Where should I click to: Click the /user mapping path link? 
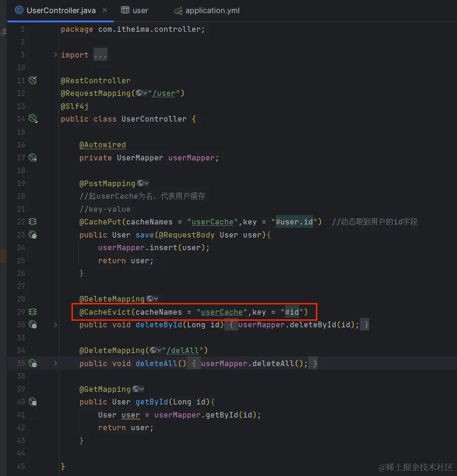[x=164, y=93]
